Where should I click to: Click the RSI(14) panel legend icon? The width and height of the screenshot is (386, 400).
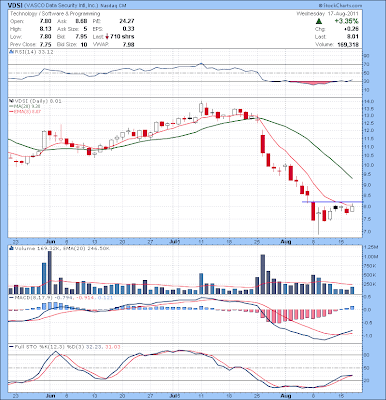pyautogui.click(x=10, y=52)
